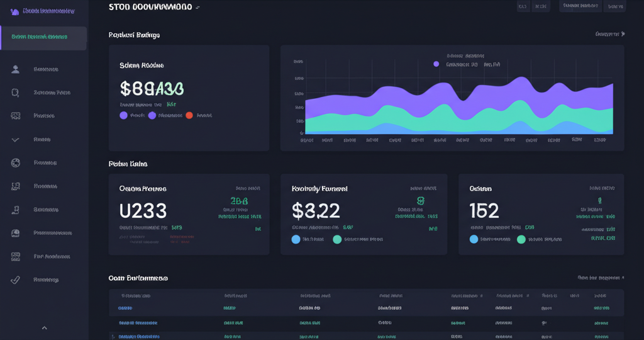The width and height of the screenshot is (644, 340).
Task: Click the purple logo icon atop the sidebar
Action: click(15, 12)
